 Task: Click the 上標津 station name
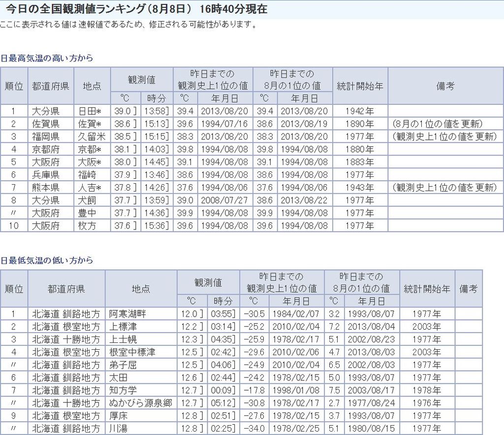(x=123, y=327)
